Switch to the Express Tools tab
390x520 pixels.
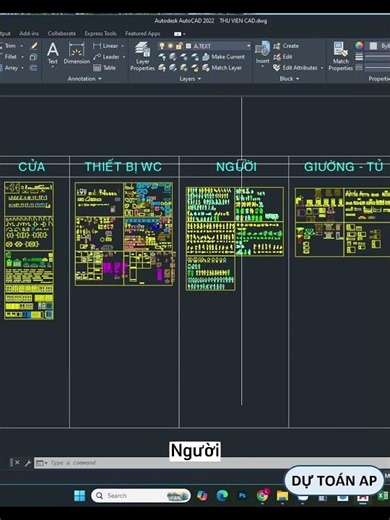point(100,34)
